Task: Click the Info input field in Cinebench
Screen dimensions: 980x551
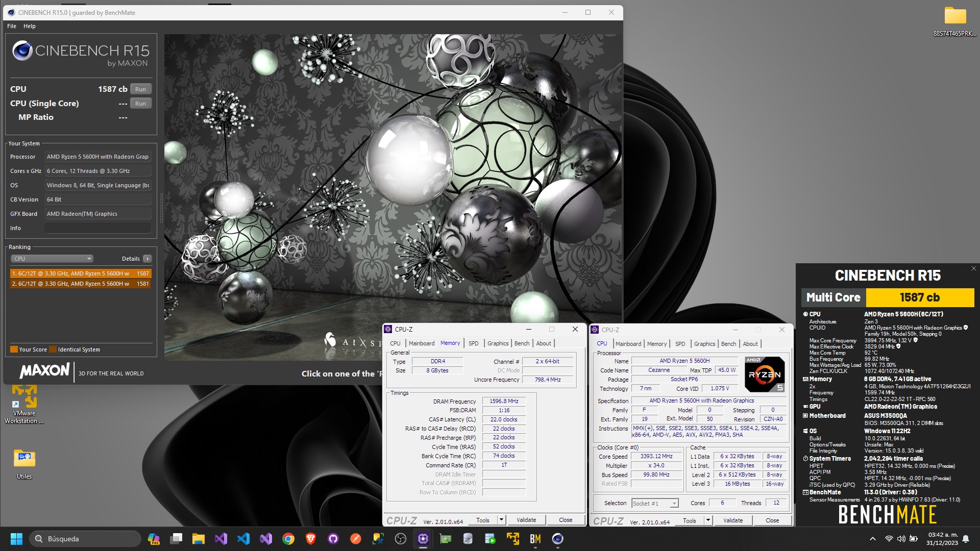Action: click(97, 228)
